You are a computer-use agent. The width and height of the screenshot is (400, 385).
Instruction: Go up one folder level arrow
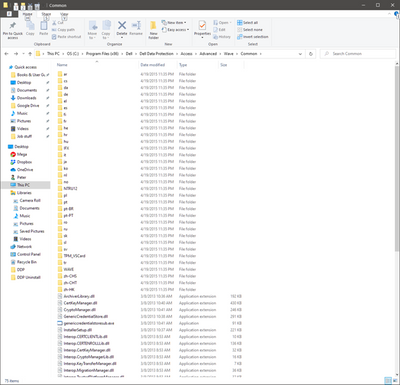(30, 54)
